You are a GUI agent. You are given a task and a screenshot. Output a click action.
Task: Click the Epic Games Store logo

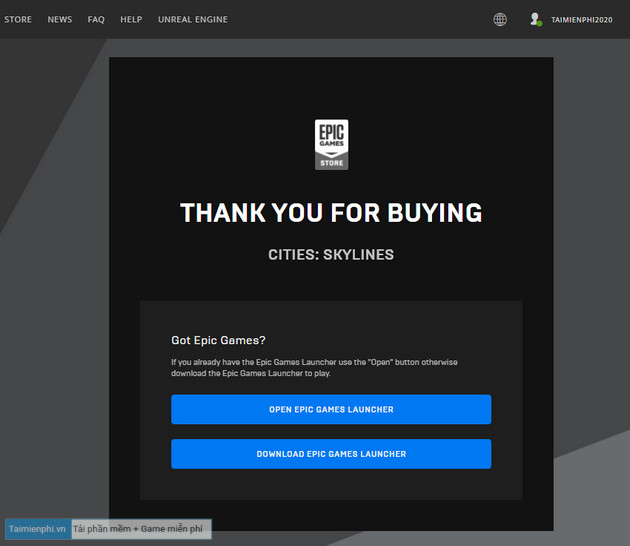[331, 145]
